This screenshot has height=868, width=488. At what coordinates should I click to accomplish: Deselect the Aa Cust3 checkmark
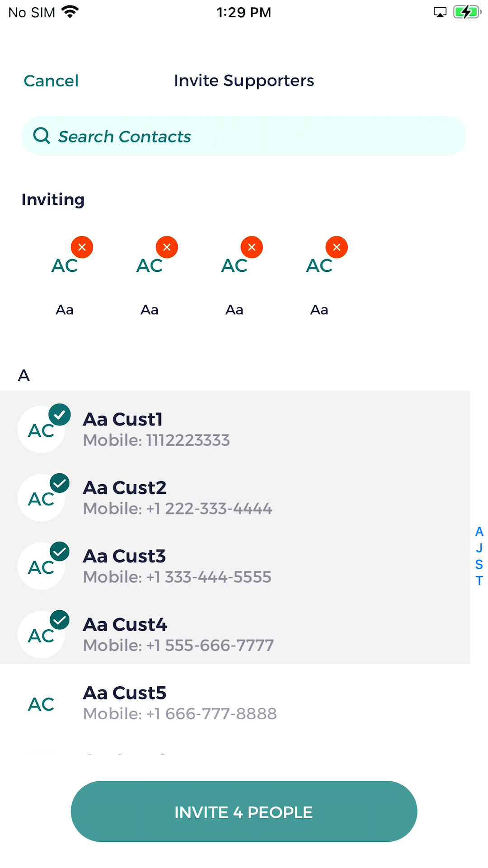(x=60, y=551)
